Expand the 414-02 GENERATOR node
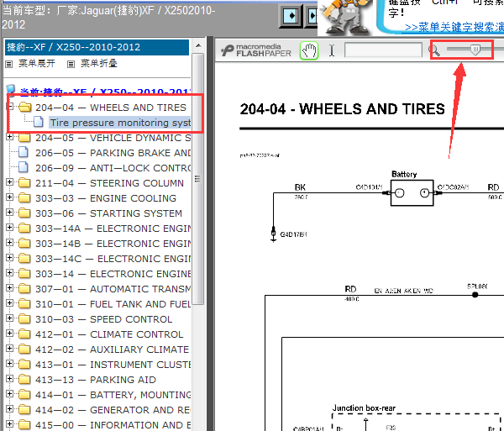The image size is (504, 431). (x=10, y=408)
